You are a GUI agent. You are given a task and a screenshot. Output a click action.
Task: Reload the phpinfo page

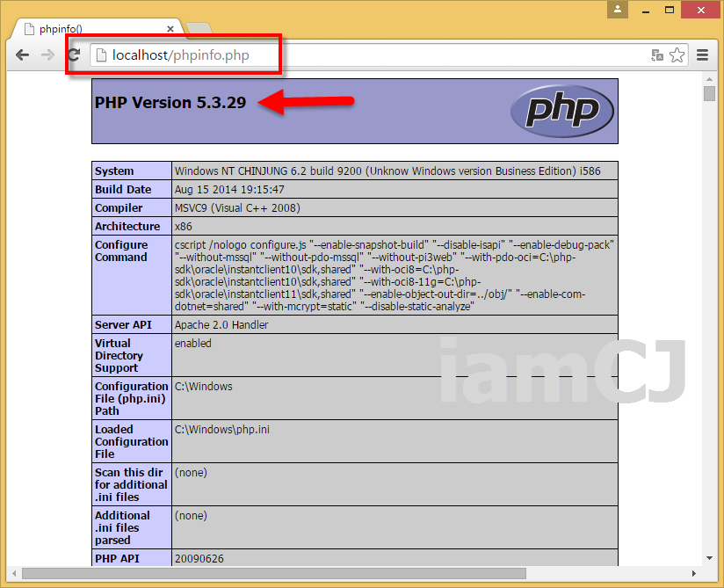[x=74, y=55]
